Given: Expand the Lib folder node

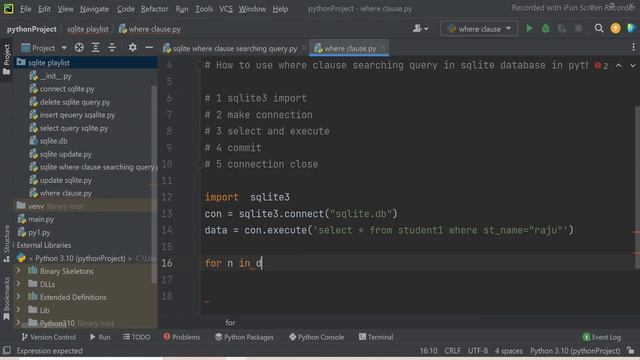Looking at the screenshot, I should tap(18, 310).
